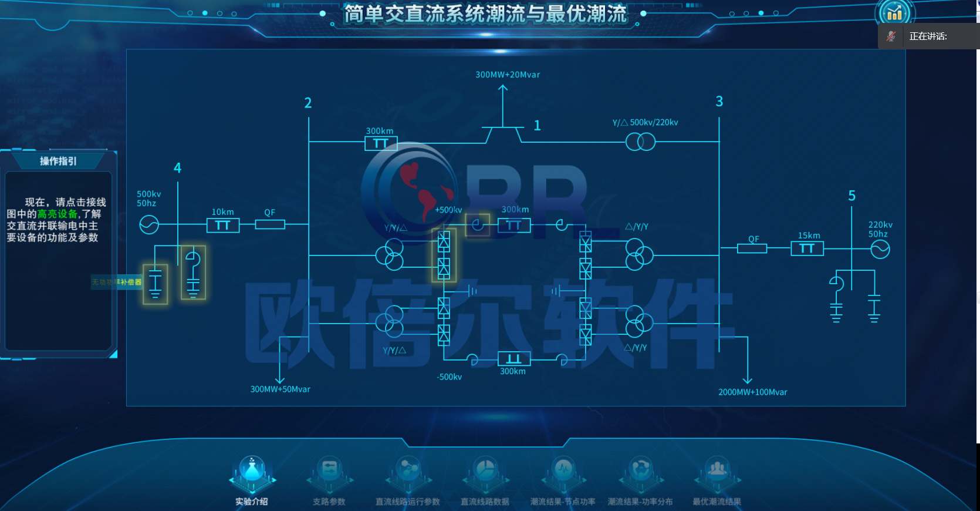Click the 220kv 50hz source at bus 5

coord(880,249)
